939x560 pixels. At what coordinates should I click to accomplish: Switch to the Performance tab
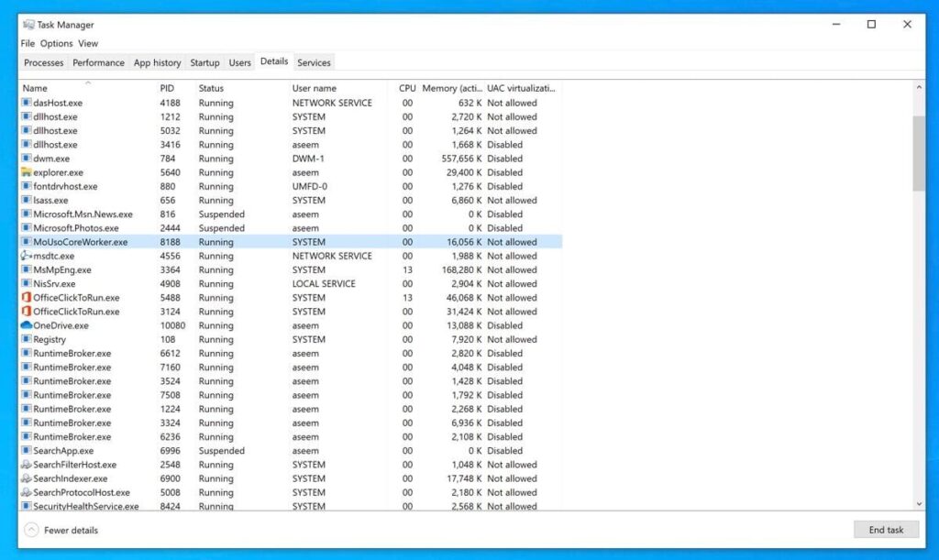[98, 62]
